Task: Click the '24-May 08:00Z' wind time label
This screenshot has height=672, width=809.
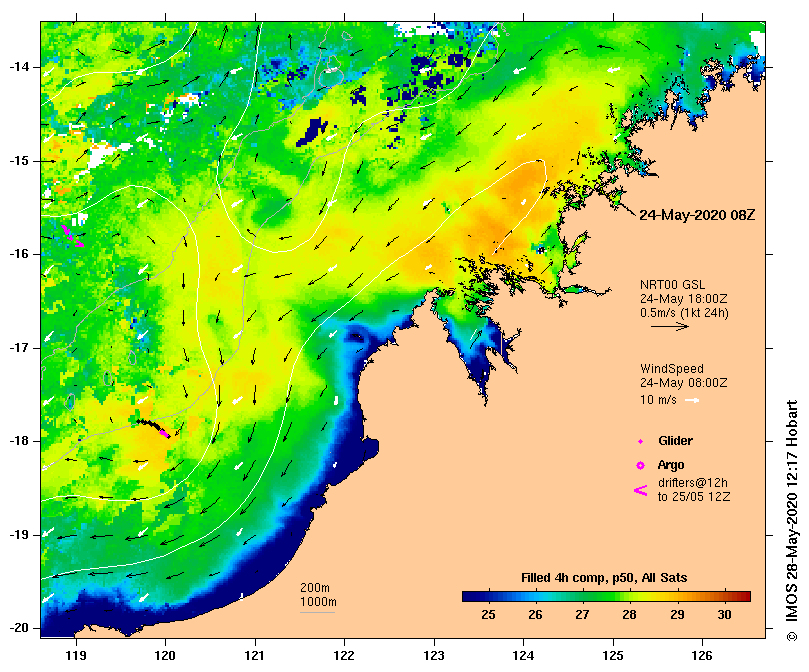Action: pos(684,383)
